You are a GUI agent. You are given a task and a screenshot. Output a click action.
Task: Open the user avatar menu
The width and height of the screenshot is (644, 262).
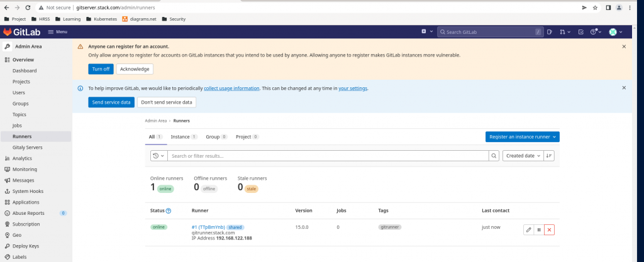point(615,32)
